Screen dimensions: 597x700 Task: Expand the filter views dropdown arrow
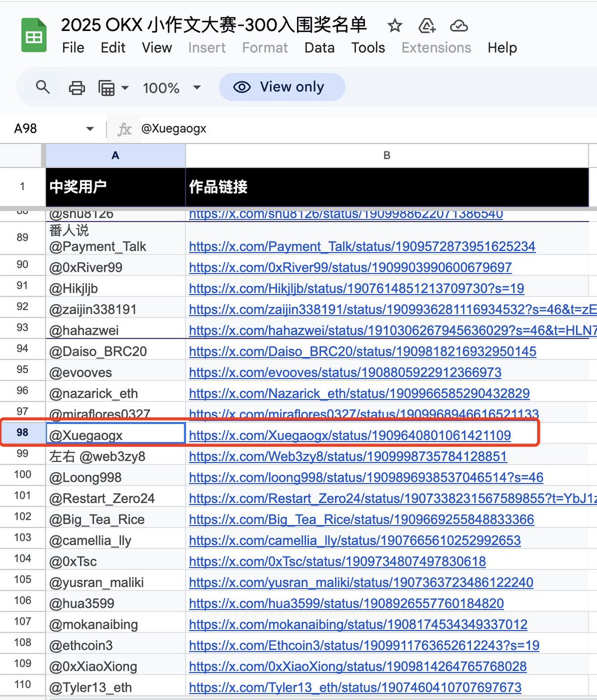[x=125, y=88]
